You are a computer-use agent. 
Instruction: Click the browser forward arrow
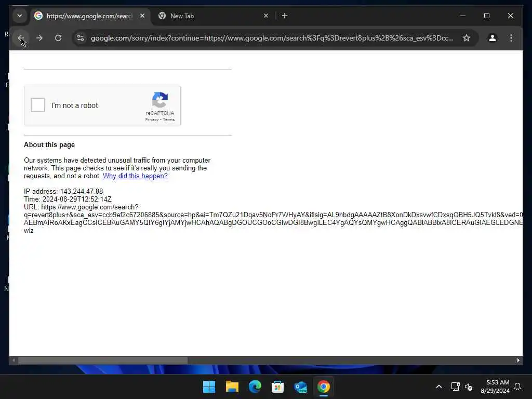tap(39, 38)
